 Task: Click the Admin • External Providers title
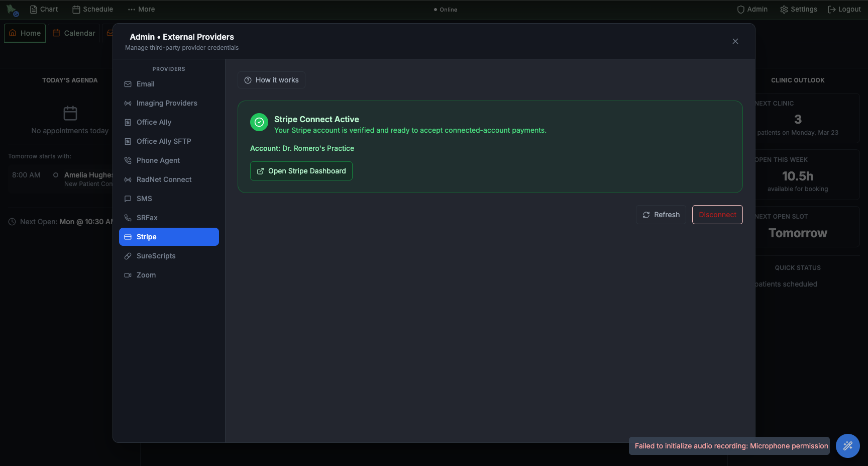182,37
